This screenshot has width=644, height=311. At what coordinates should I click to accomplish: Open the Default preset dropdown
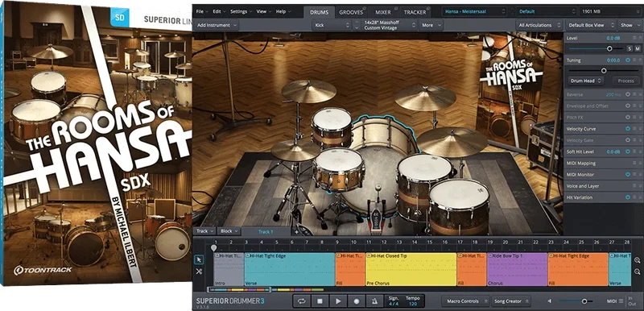(547, 12)
